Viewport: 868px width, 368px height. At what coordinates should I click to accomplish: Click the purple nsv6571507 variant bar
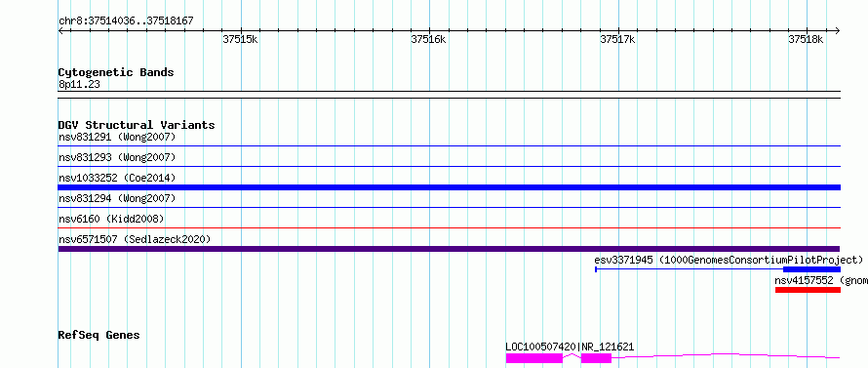(x=449, y=249)
